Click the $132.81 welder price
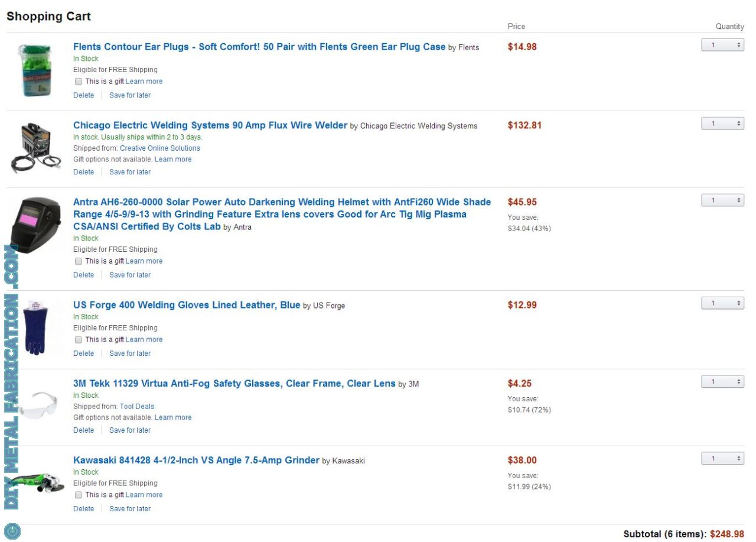 524,125
